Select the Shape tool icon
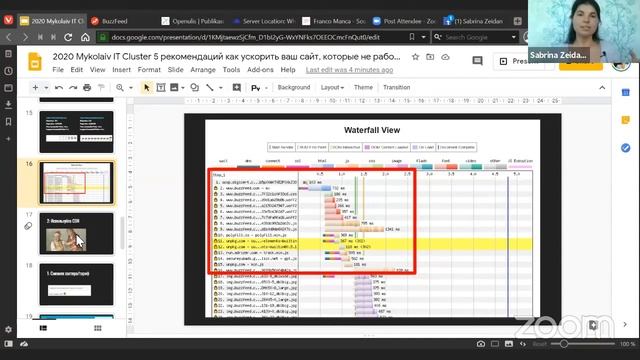640x360 pixels. coord(195,87)
